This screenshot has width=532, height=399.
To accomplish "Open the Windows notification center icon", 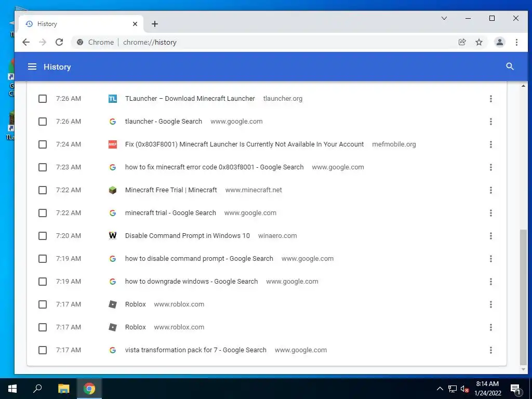I will tap(515, 389).
